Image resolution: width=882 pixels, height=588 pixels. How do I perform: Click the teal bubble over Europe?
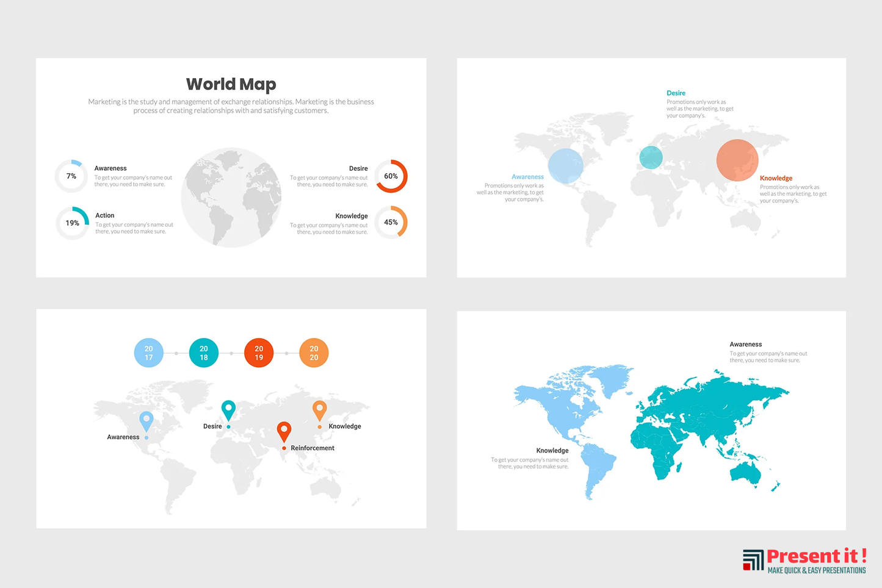pyautogui.click(x=651, y=157)
